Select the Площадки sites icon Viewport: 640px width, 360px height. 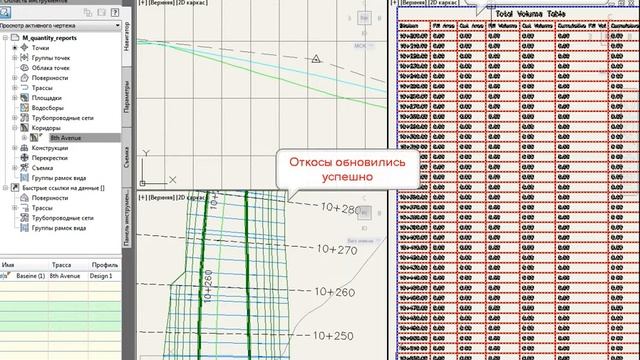point(24,98)
